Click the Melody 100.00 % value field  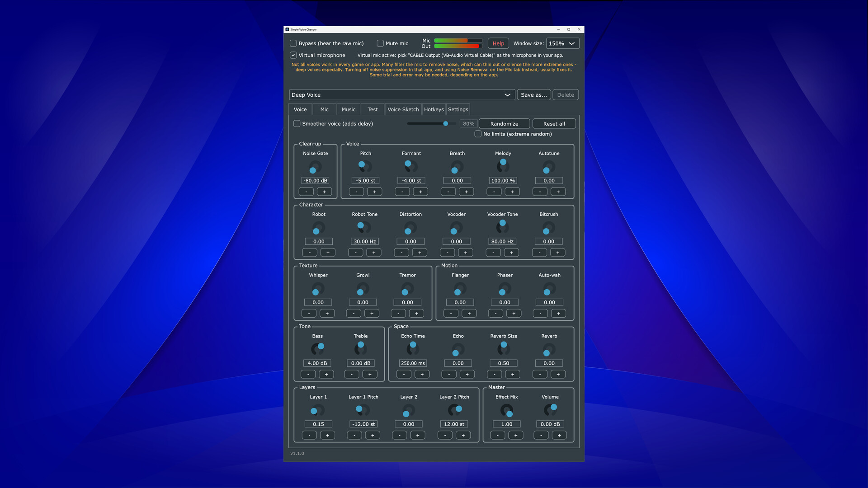pos(503,180)
